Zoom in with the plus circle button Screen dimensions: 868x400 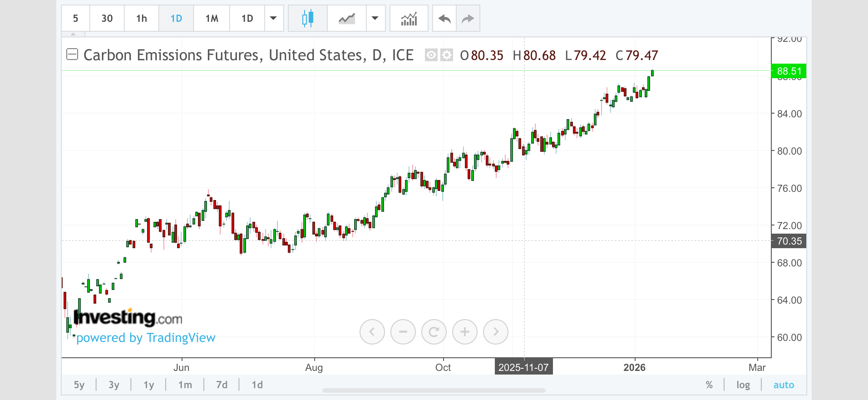pos(465,332)
